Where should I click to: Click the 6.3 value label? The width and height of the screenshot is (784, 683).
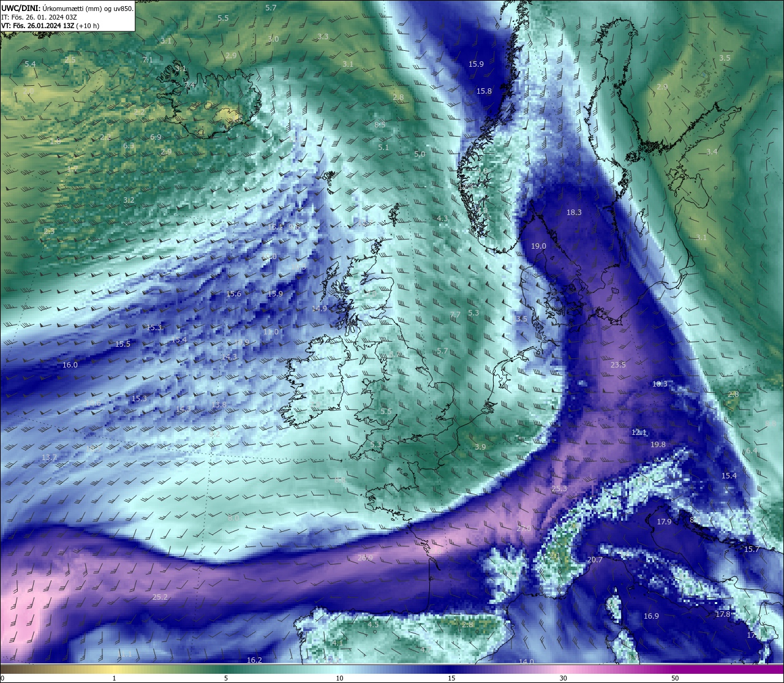129,146
